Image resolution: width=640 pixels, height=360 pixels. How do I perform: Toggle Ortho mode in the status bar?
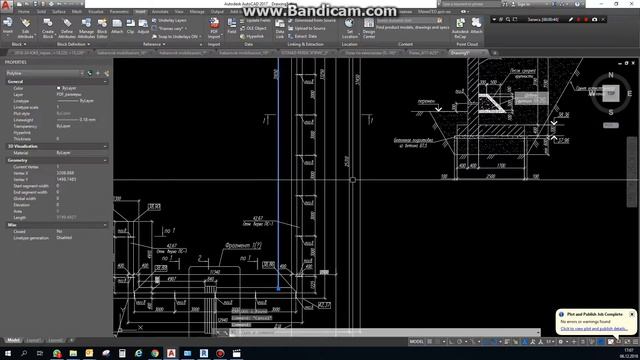click(x=451, y=342)
